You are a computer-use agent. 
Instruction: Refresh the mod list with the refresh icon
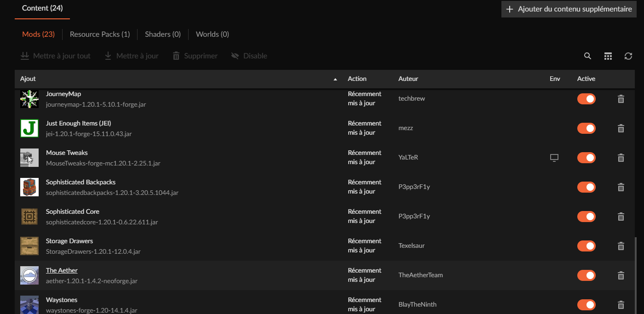coord(628,56)
